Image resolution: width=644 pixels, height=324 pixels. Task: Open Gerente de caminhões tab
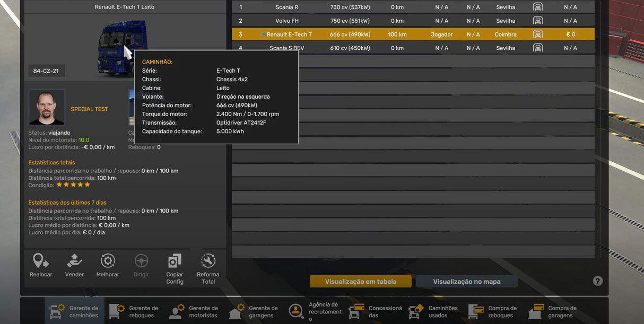(x=75, y=311)
